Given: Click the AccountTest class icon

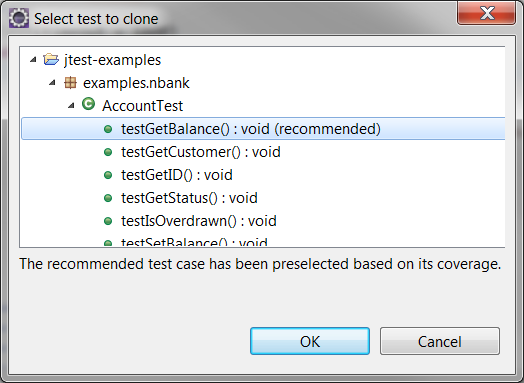Looking at the screenshot, I should [89, 104].
